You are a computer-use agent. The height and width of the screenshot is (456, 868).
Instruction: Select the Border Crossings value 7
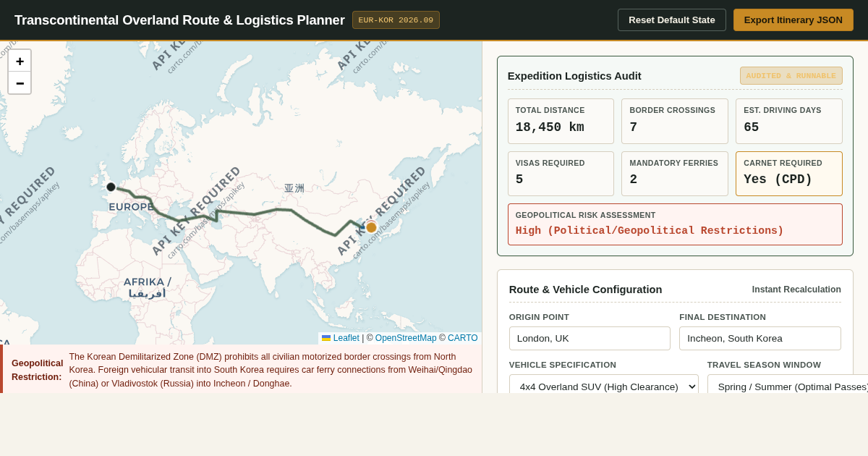click(x=634, y=127)
